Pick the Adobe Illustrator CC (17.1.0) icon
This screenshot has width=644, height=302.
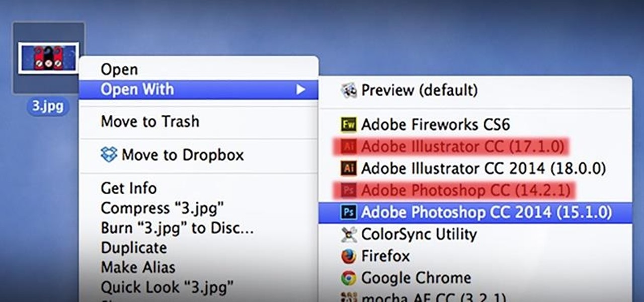click(348, 146)
